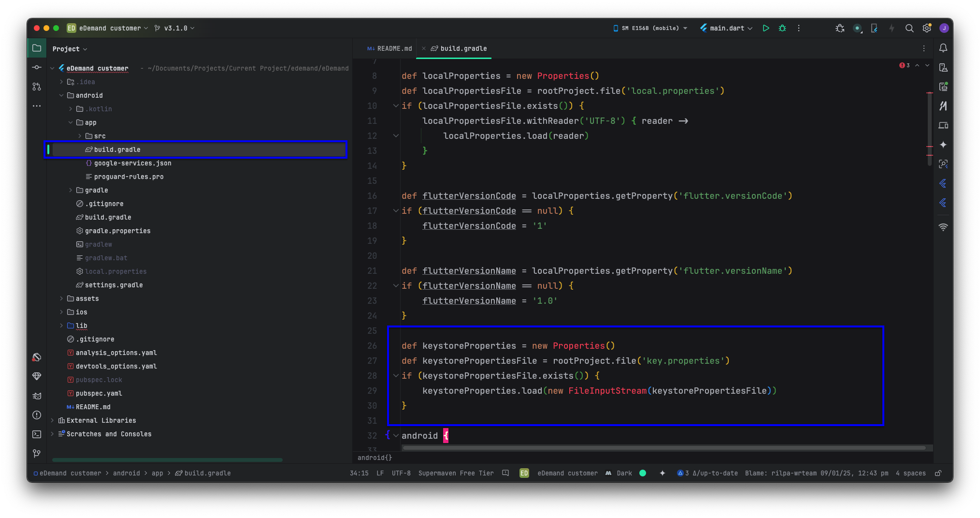Open the upper Flutter tool in right sidebar
The width and height of the screenshot is (980, 518).
[x=943, y=183]
